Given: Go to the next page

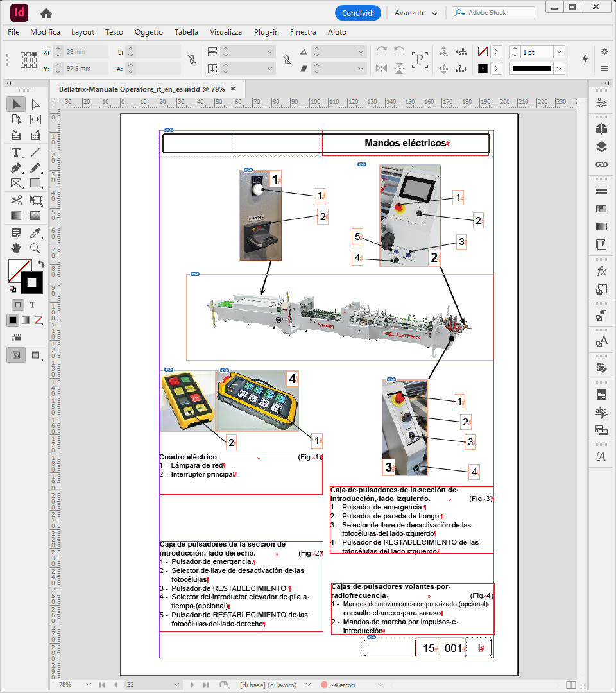Looking at the screenshot, I should click(x=193, y=684).
